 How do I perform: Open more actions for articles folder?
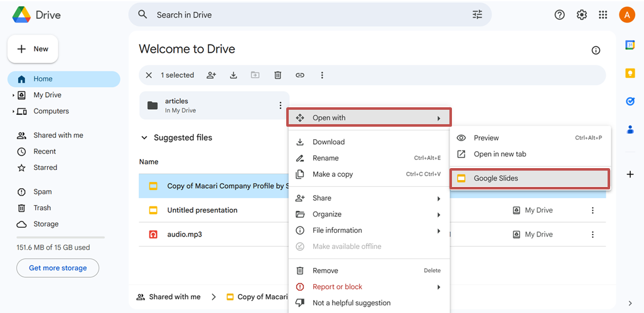tap(280, 105)
